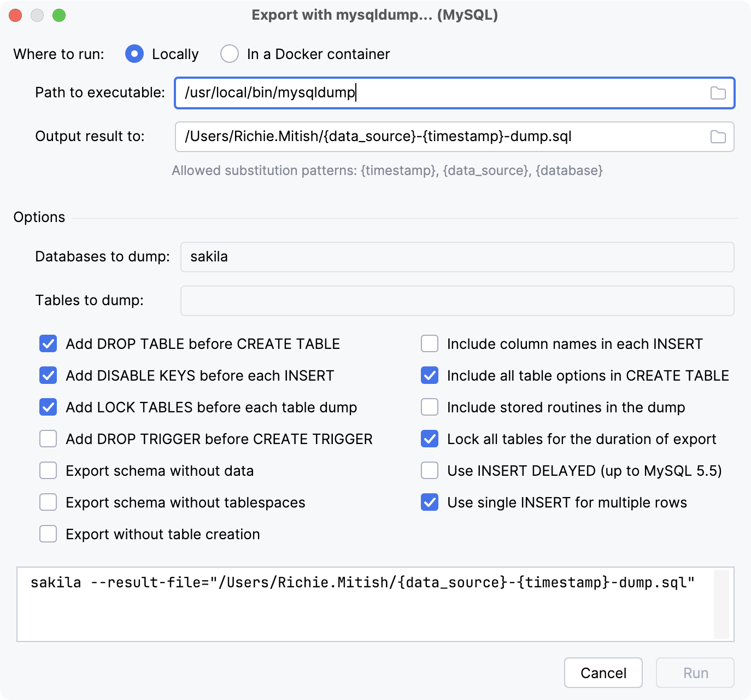751x700 pixels.
Task: Uncheck Use single INSERT for multiple rows
Action: pyautogui.click(x=429, y=502)
